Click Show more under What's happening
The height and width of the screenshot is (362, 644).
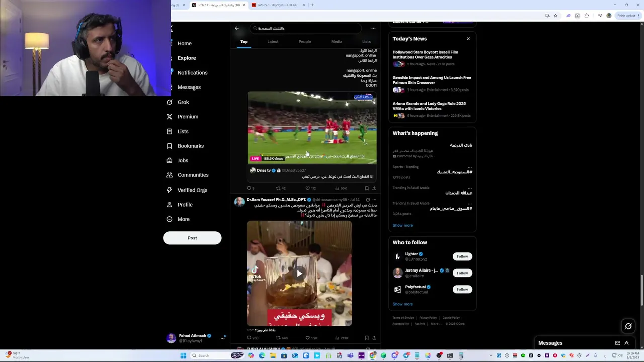[403, 225]
